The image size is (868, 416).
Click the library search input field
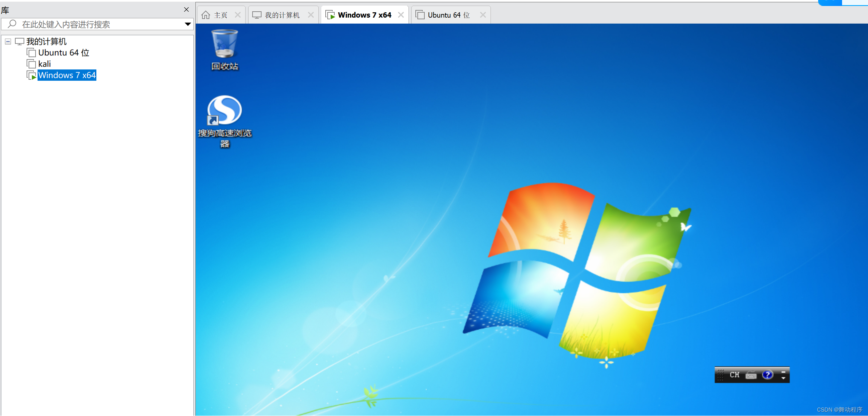click(101, 24)
